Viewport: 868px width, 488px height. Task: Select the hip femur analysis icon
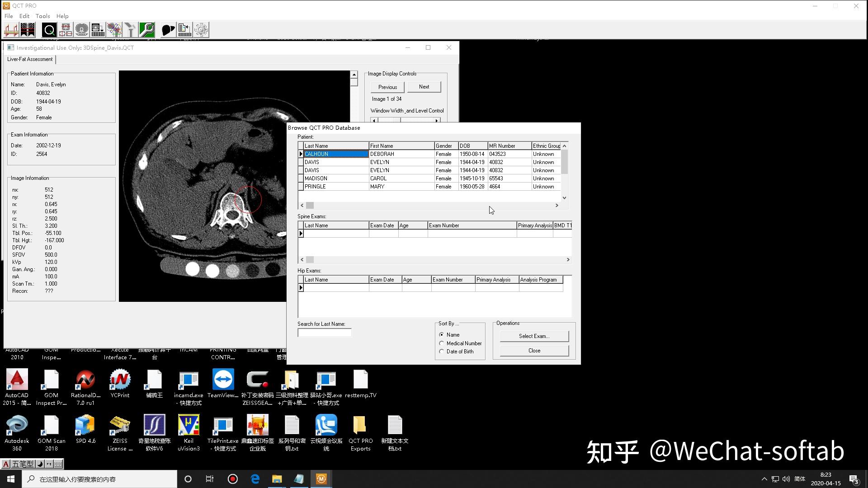point(114,30)
